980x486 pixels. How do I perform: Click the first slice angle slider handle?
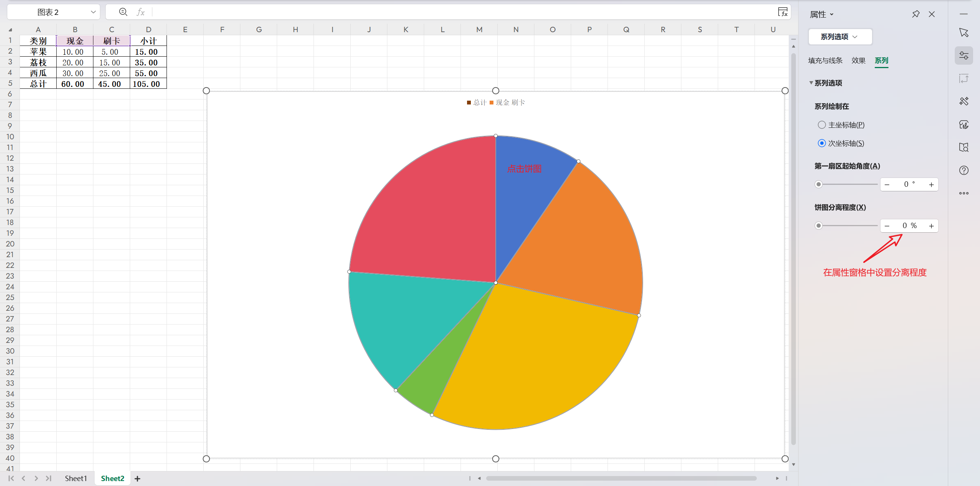tap(818, 184)
